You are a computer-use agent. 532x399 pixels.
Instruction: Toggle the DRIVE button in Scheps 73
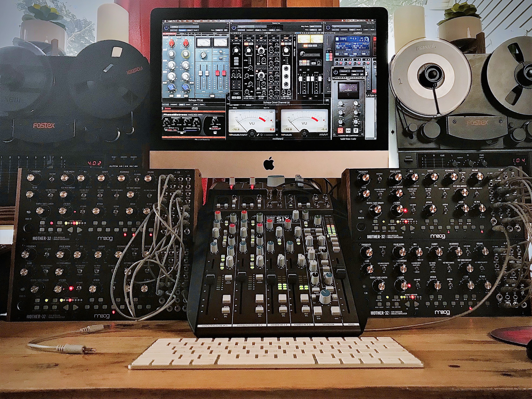click(179, 38)
